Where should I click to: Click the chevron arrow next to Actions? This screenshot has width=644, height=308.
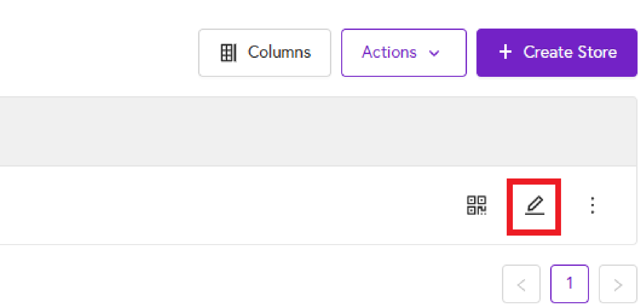tap(434, 53)
